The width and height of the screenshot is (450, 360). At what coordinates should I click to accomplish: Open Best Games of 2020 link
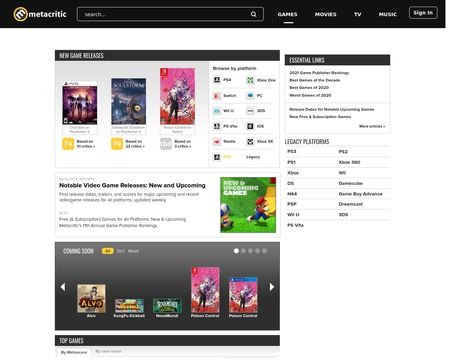point(309,88)
